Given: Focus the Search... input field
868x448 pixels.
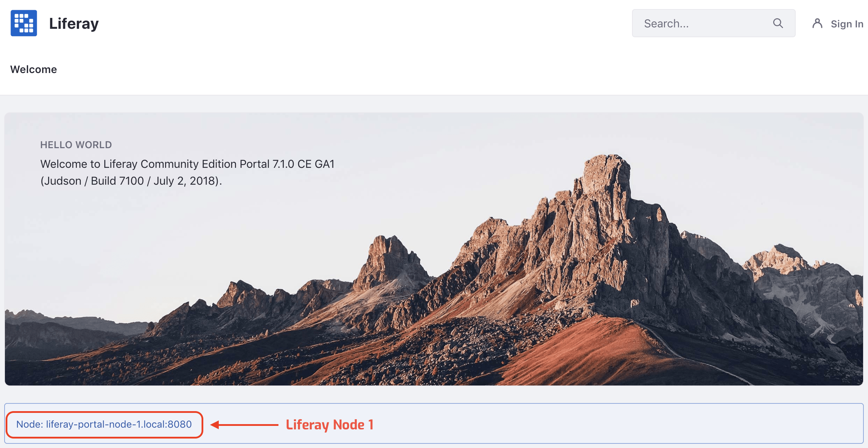Looking at the screenshot, I should [x=714, y=23].
